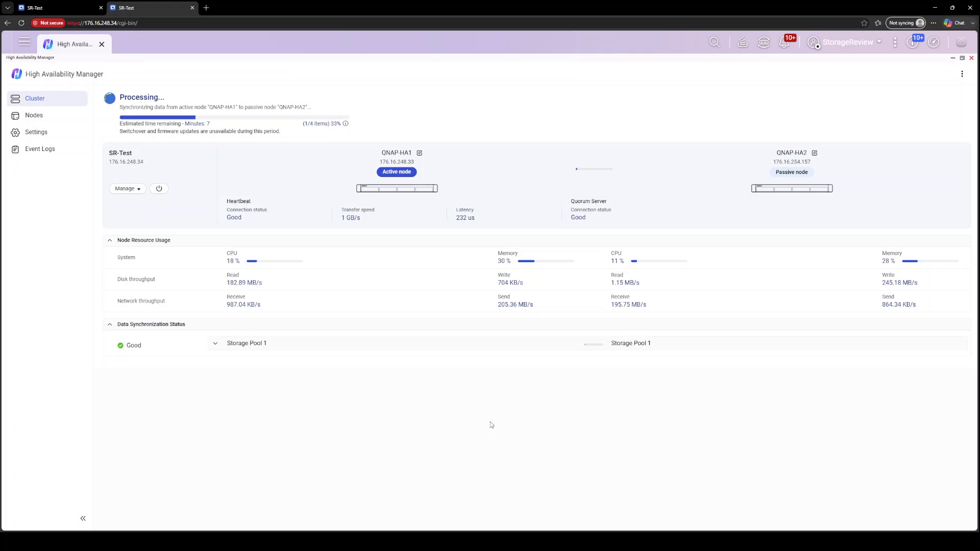Open the QTS main hamburger menu

click(x=24, y=42)
